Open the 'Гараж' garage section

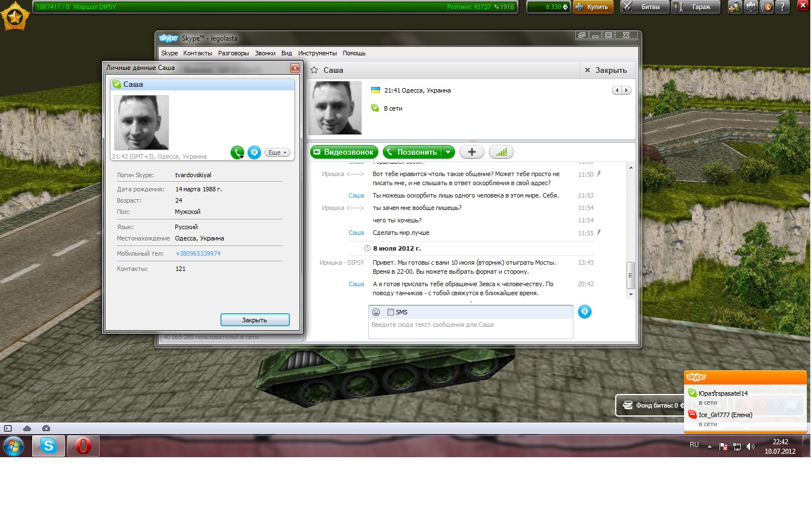point(696,7)
